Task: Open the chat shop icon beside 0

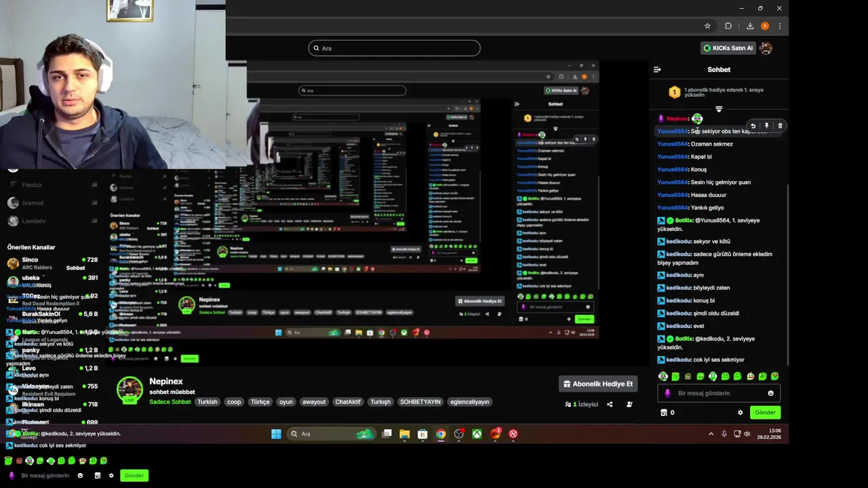Action: point(664,412)
